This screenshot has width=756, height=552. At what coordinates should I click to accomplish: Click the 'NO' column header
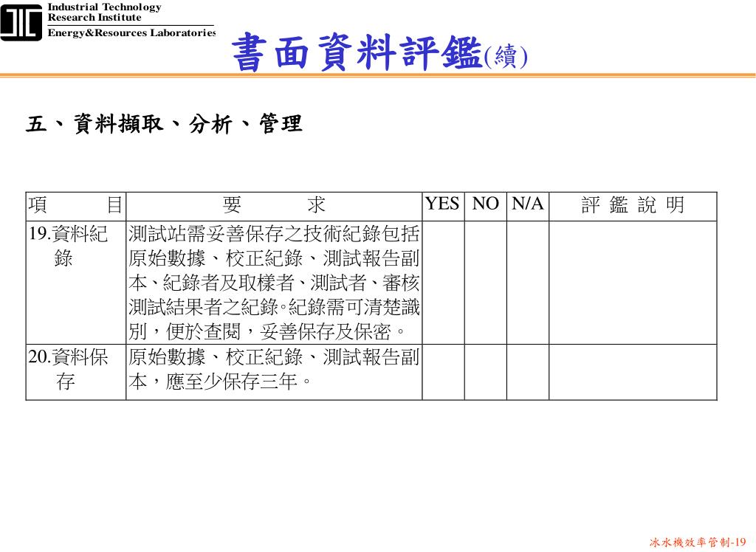pos(486,207)
